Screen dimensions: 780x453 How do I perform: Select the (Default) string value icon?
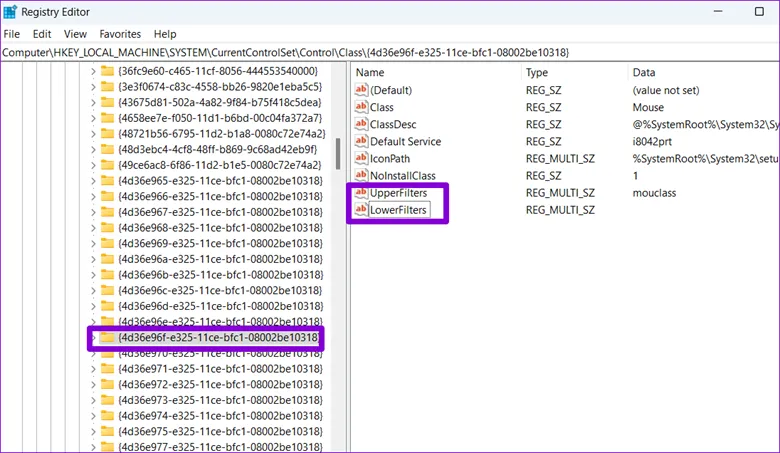(x=361, y=89)
